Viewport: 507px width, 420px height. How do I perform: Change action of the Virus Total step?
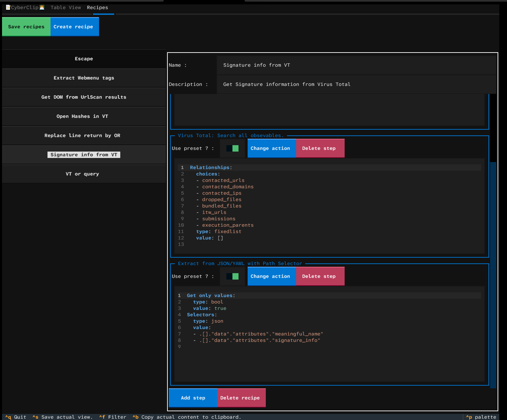(272, 148)
